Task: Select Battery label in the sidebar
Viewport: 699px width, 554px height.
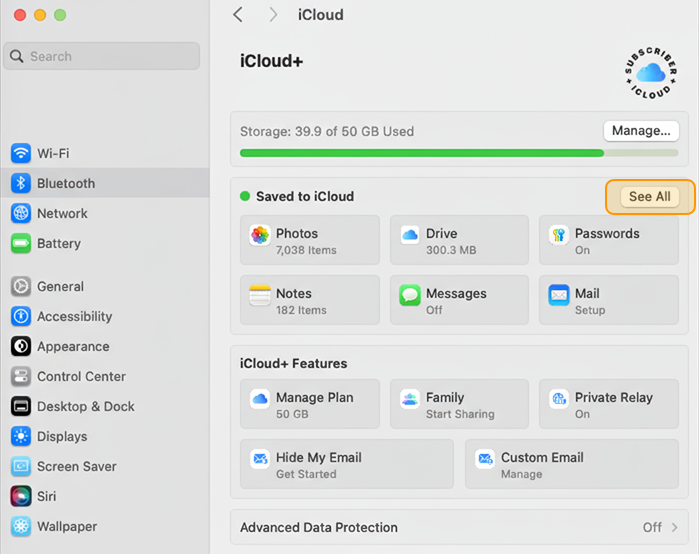Action: [59, 243]
